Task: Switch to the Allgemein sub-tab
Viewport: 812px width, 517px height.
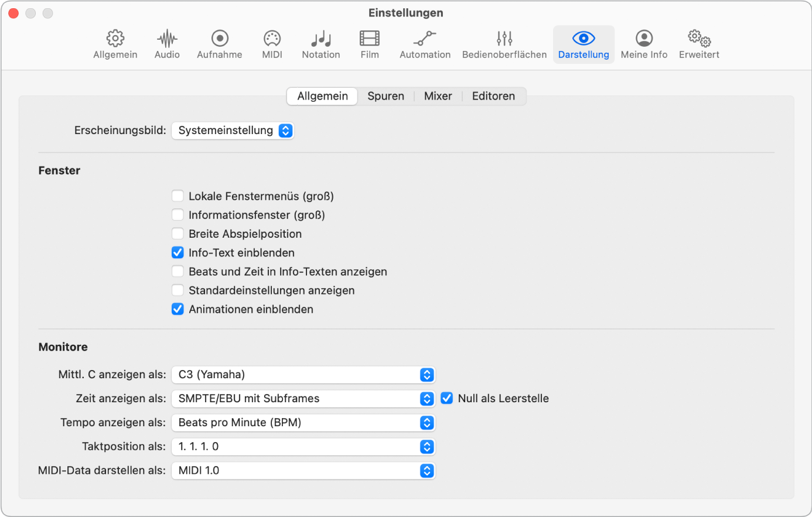Action: pyautogui.click(x=322, y=96)
